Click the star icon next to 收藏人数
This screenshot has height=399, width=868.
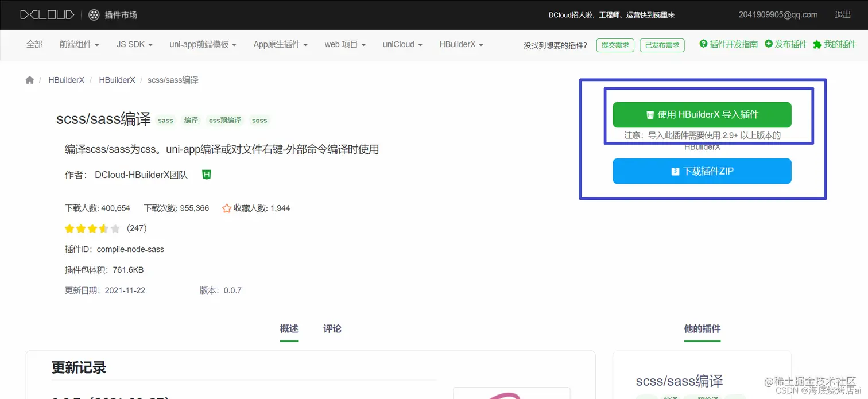pos(227,208)
